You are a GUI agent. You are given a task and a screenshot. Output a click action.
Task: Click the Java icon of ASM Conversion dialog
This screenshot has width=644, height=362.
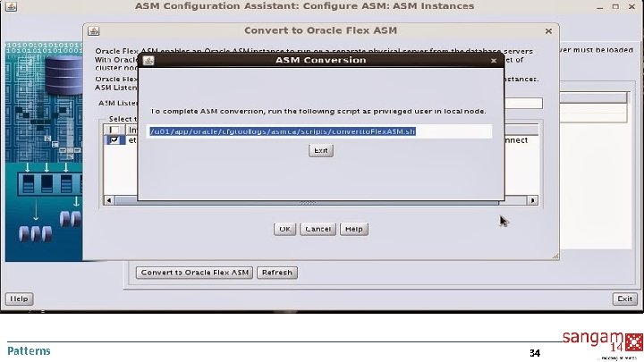pyautogui.click(x=148, y=61)
